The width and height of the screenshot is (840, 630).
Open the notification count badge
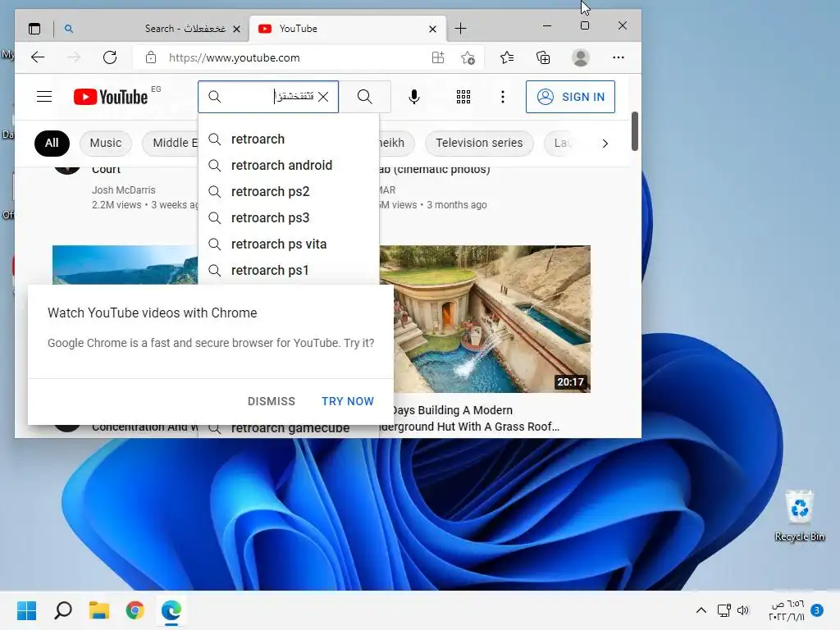click(x=817, y=610)
